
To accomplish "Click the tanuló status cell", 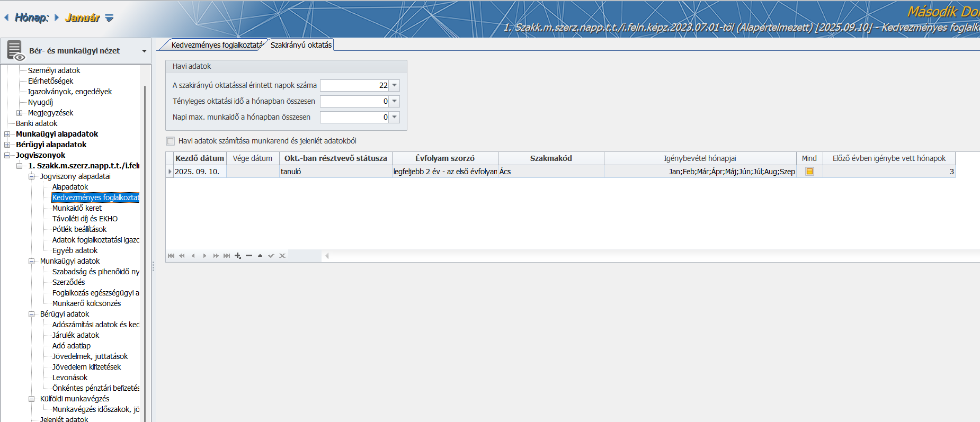I will tap(336, 172).
